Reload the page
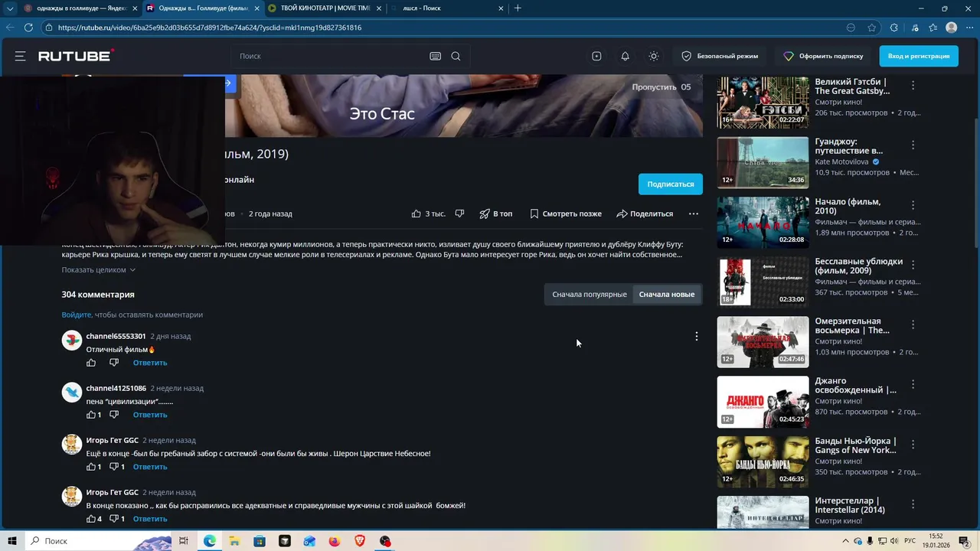 28,28
